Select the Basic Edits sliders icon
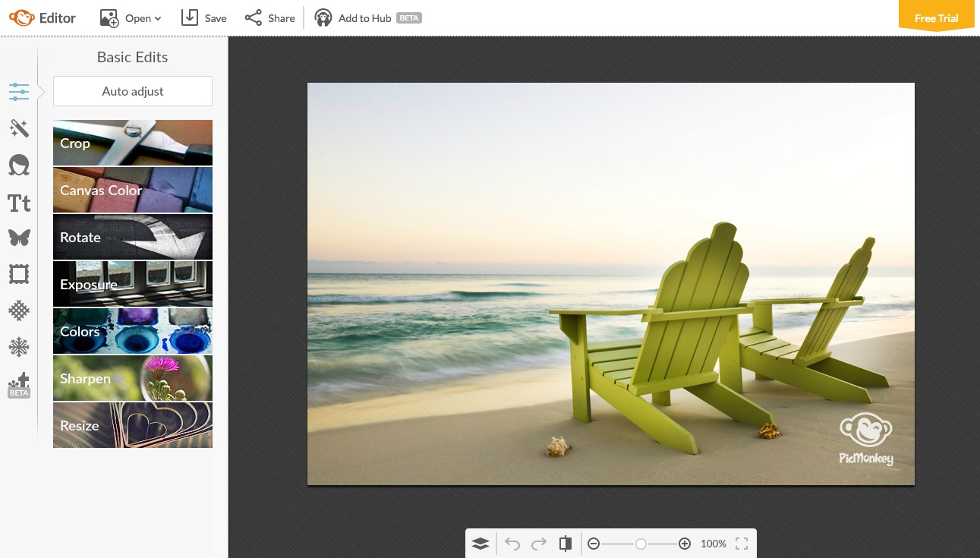 19,91
